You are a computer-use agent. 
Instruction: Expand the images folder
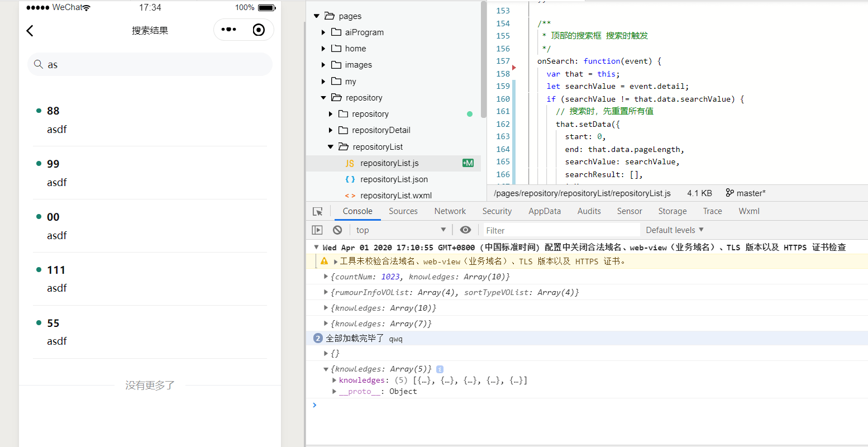[x=323, y=65]
